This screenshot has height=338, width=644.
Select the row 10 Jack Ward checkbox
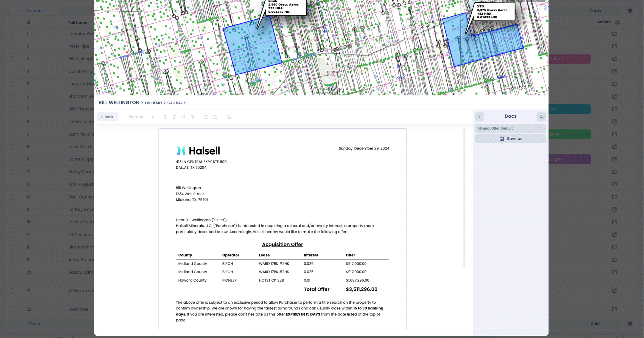[x=12, y=147]
